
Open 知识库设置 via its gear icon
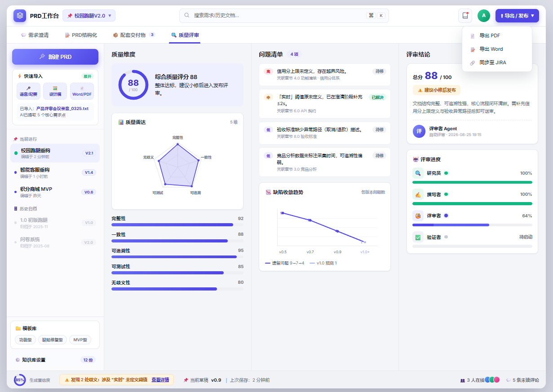click(18, 360)
